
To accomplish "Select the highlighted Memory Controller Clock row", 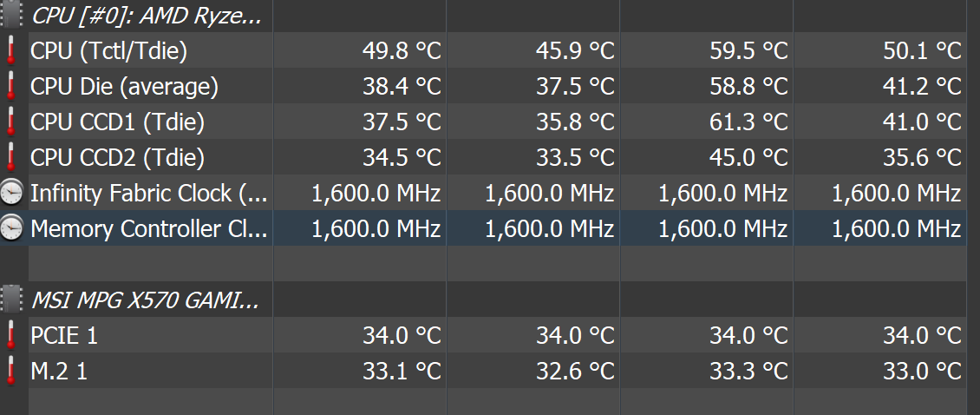I will click(483, 228).
